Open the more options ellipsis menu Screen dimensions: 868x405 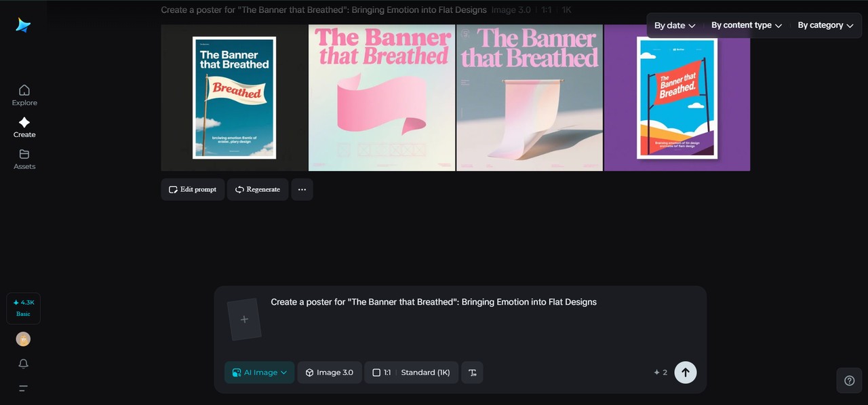click(302, 189)
